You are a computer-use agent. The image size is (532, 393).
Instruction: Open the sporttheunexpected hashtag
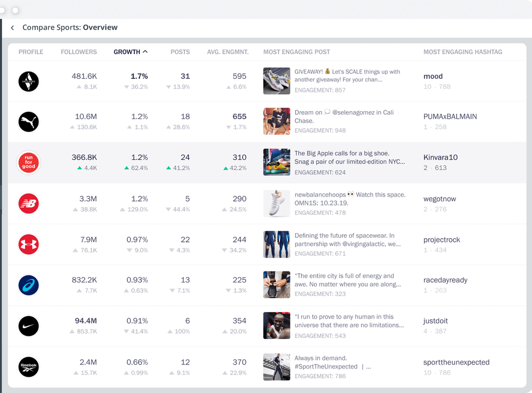456,362
